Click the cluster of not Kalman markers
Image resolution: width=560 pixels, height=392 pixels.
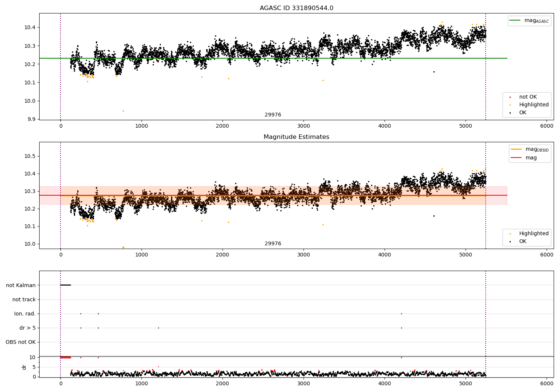pos(66,285)
